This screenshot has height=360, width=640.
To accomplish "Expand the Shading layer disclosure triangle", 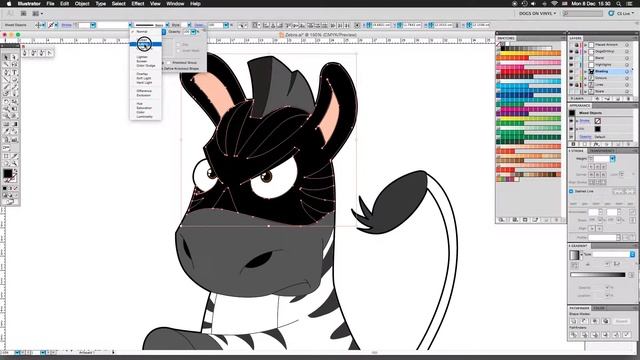I will 586,71.
